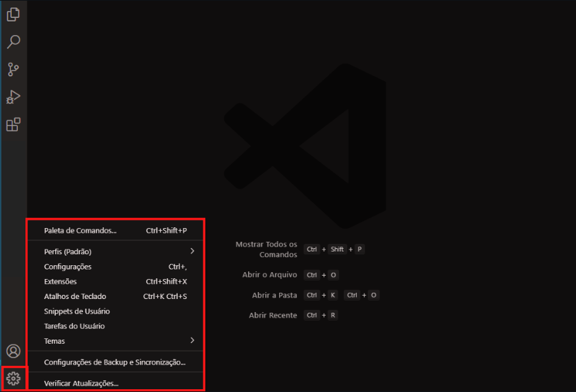Expand the Temas submenu arrow
The image size is (576, 392).
pyautogui.click(x=192, y=340)
